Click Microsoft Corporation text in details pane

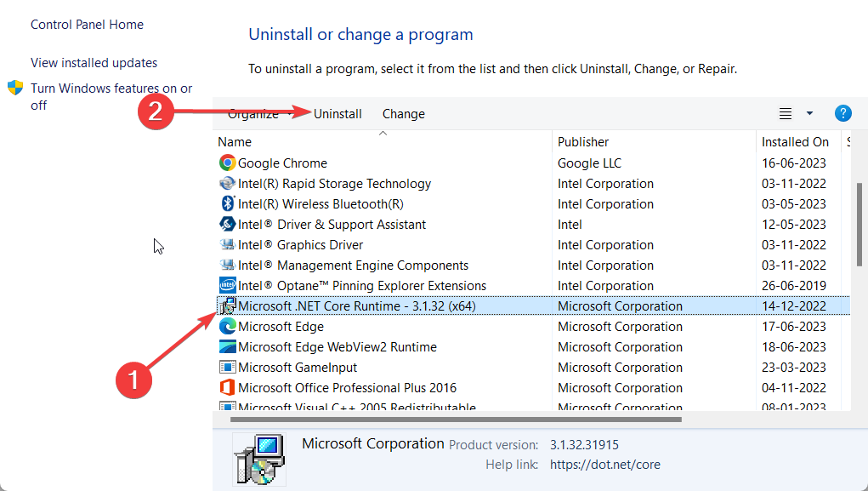[x=373, y=443]
